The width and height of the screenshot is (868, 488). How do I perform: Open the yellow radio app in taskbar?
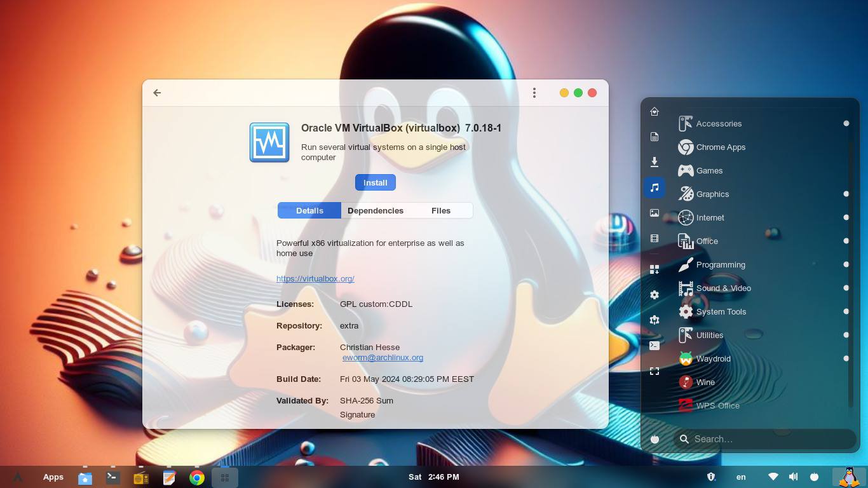point(141,477)
